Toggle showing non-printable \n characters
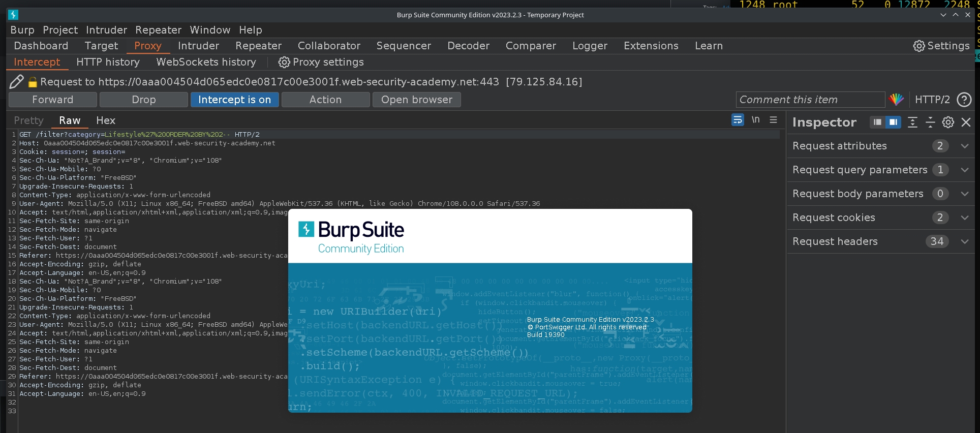Viewport: 980px width, 433px height. click(x=756, y=120)
